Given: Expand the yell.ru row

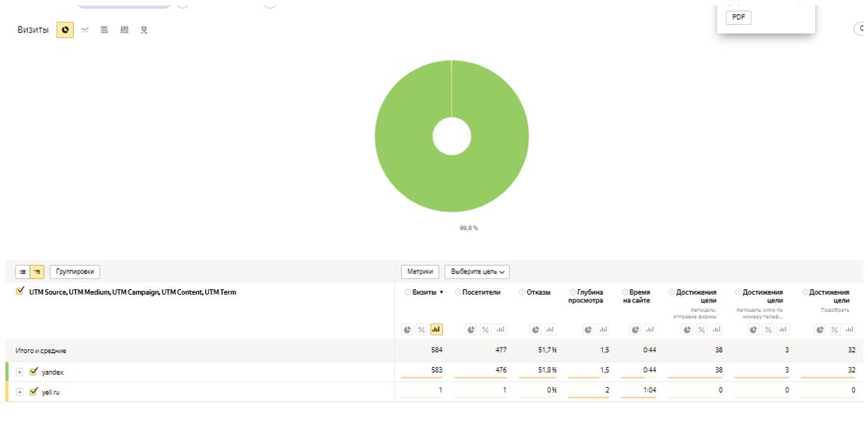Looking at the screenshot, I should point(20,392).
